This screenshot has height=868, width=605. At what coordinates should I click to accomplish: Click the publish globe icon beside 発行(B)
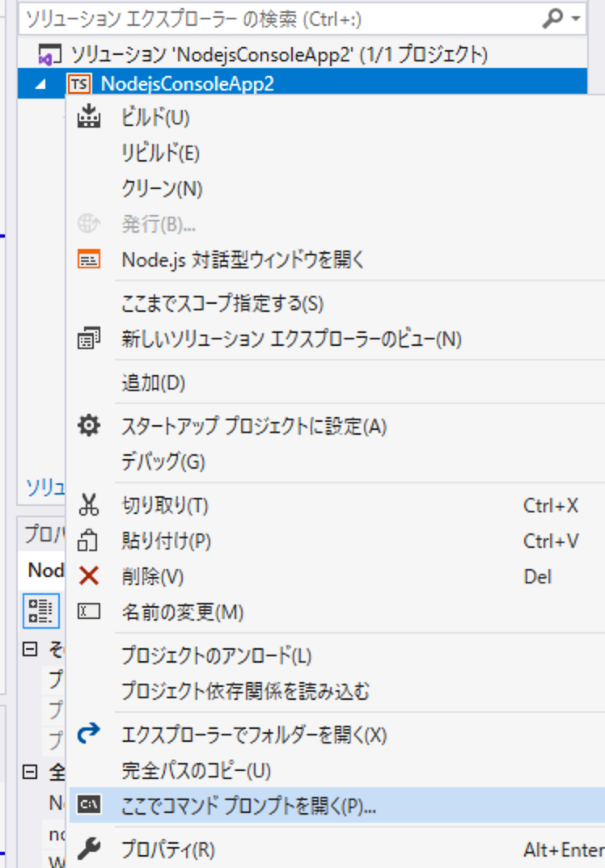click(89, 224)
